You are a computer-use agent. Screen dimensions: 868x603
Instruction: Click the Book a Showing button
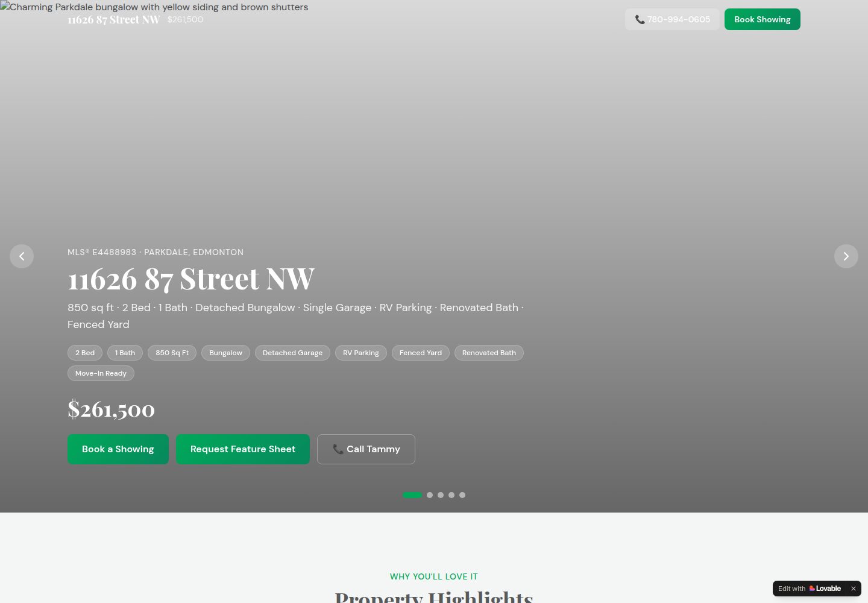(118, 449)
